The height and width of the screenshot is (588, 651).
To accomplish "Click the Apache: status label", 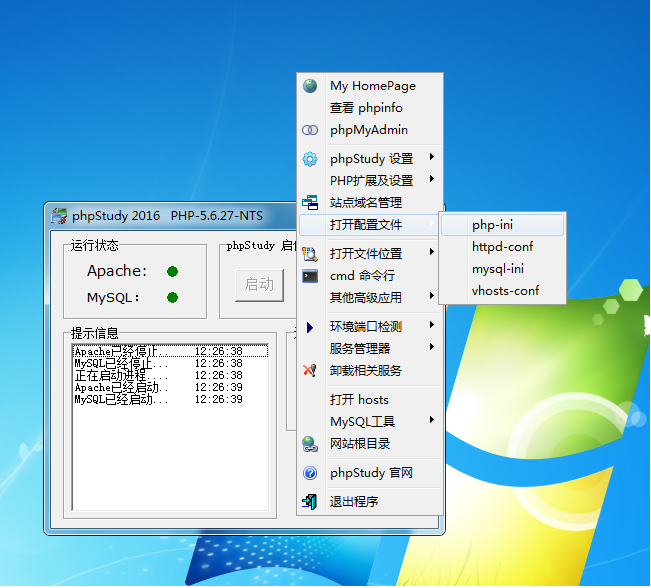I will 117,271.
